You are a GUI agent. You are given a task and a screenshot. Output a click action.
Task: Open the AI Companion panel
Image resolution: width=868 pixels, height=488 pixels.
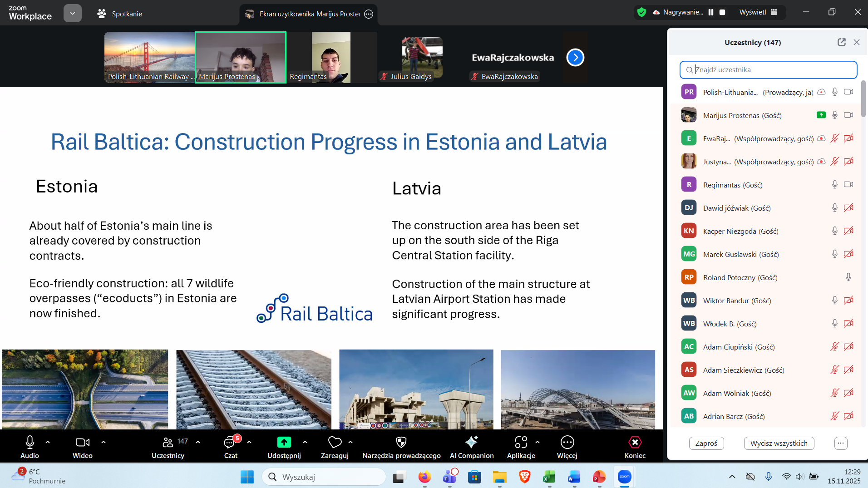tap(471, 442)
